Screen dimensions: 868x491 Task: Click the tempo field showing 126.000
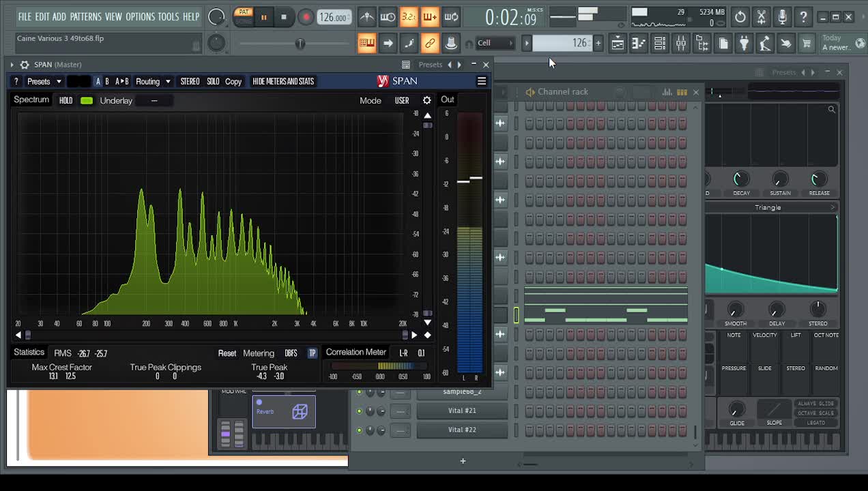[x=334, y=17]
